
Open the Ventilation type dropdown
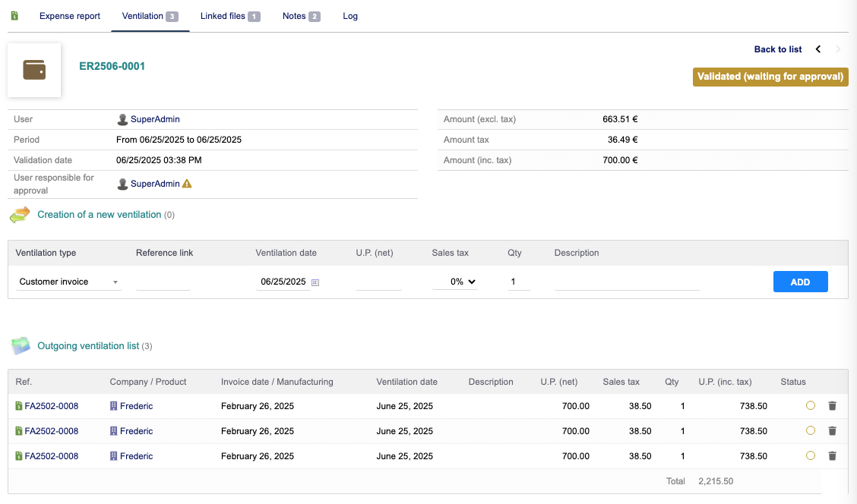click(x=68, y=282)
